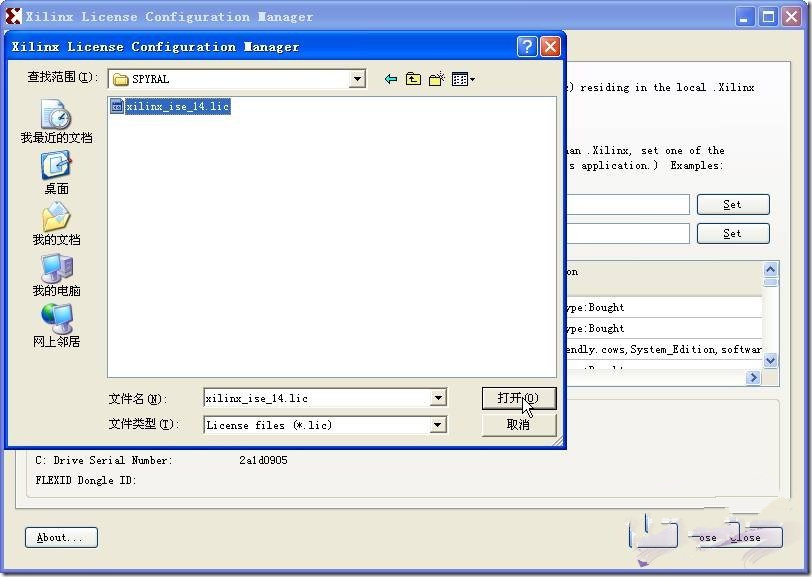
Task: Select row containing 'System_Edition' text
Action: 663,350
